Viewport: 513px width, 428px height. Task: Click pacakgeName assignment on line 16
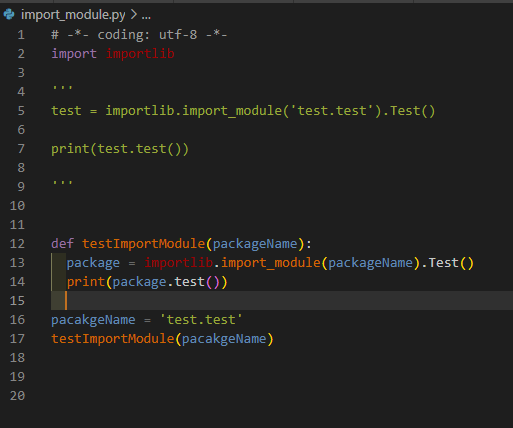click(x=93, y=320)
